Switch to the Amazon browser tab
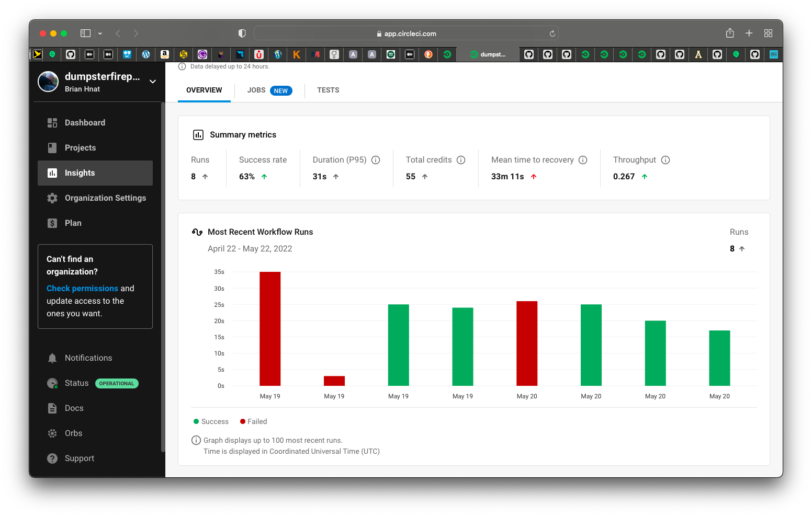Viewport: 812px width, 516px height. pos(165,54)
